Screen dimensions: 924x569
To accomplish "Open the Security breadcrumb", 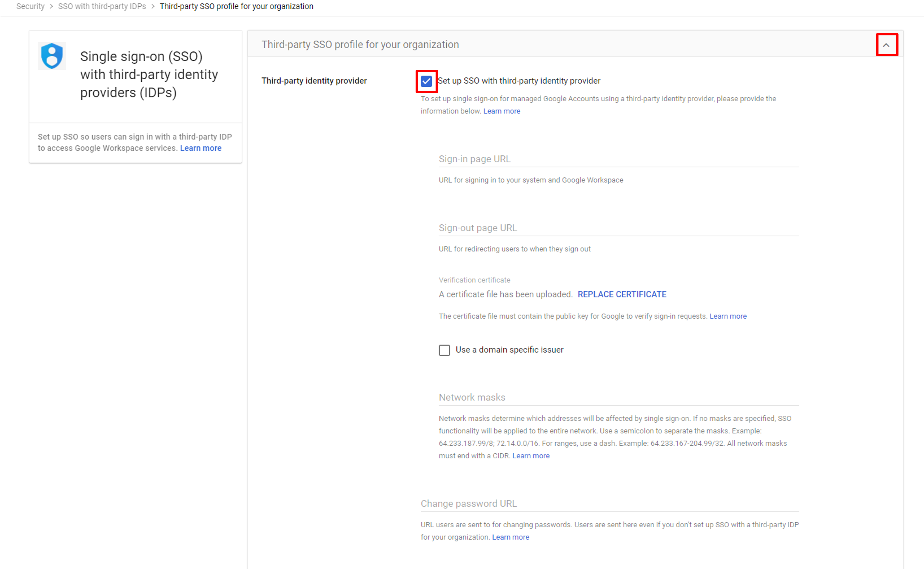I will click(31, 6).
